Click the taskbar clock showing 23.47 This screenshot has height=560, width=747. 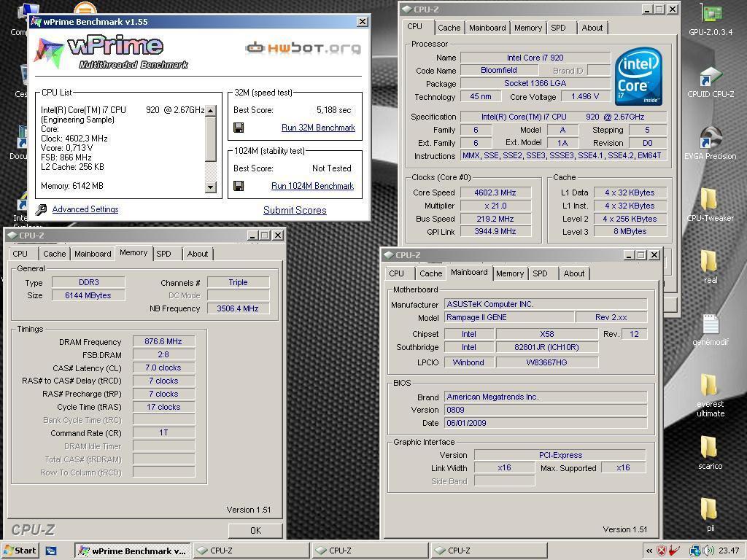(729, 551)
